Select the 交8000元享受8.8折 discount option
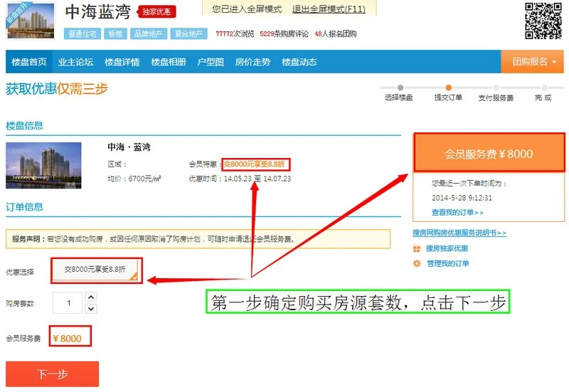 pos(96,270)
